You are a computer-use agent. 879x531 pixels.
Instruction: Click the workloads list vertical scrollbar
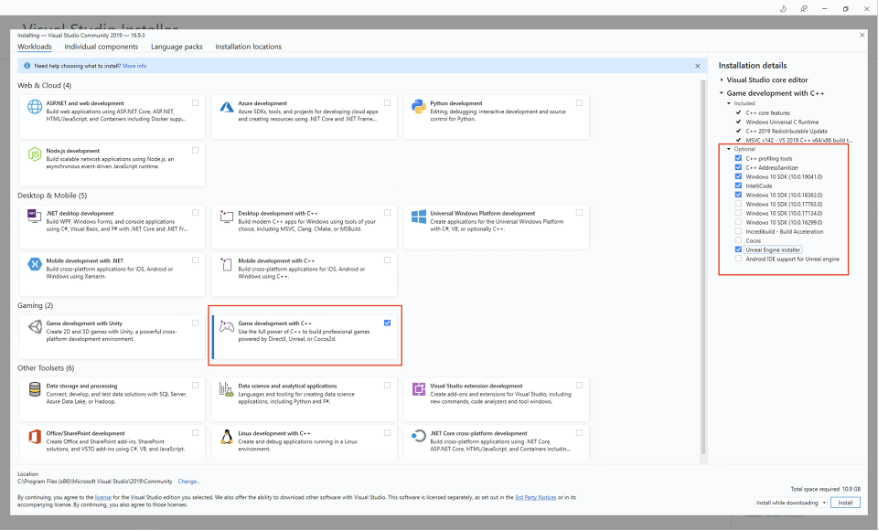pyautogui.click(x=703, y=267)
